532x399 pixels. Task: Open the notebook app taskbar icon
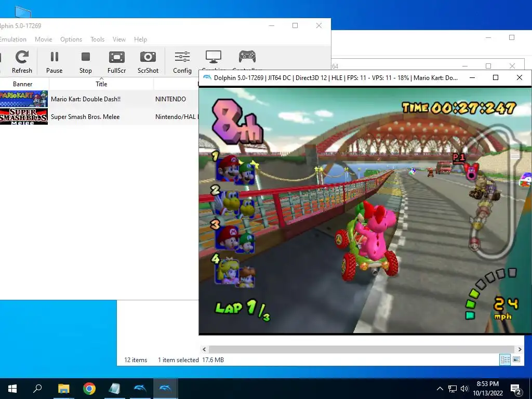(x=115, y=389)
